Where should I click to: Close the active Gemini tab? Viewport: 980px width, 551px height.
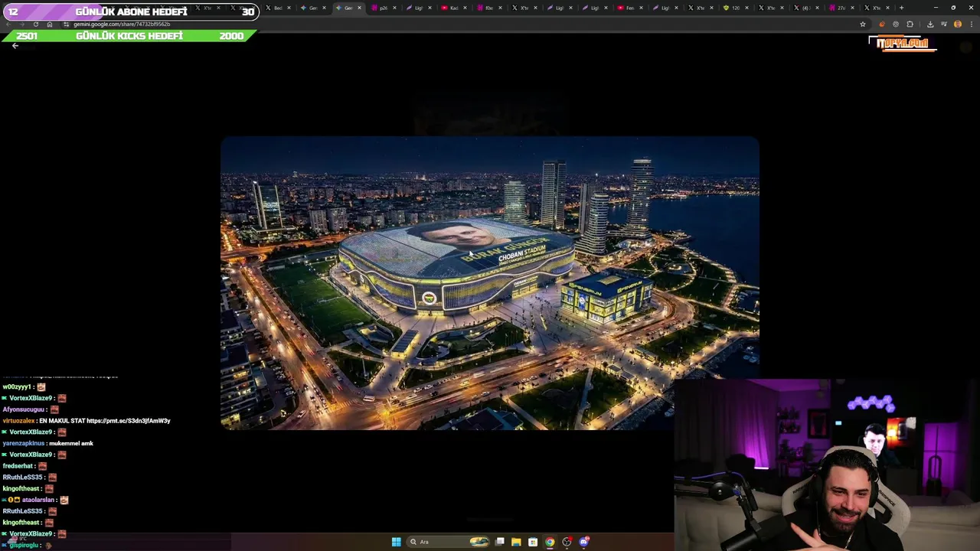point(359,8)
